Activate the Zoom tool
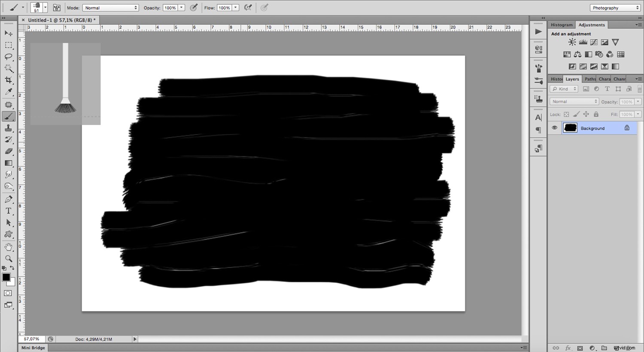This screenshot has width=644, height=352. [x=8, y=259]
